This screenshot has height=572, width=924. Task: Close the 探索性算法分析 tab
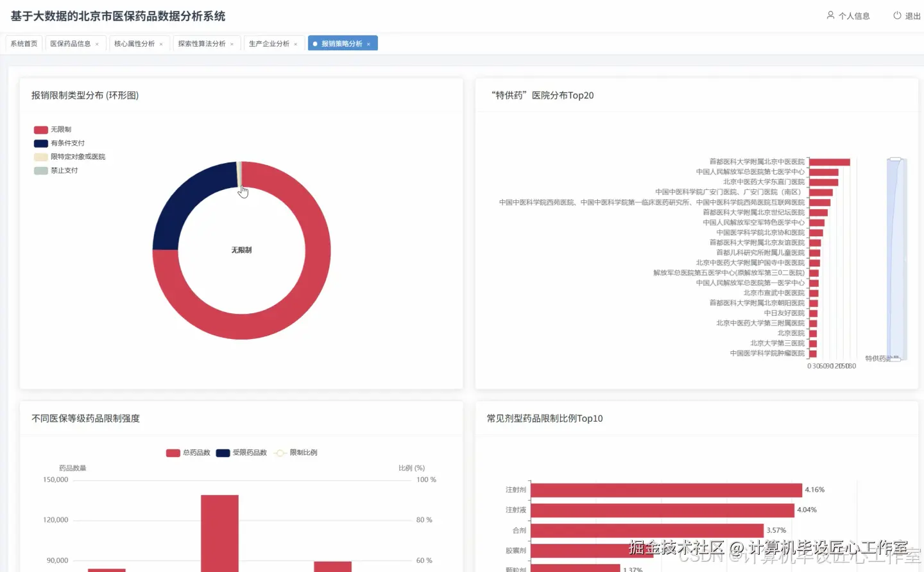click(232, 44)
